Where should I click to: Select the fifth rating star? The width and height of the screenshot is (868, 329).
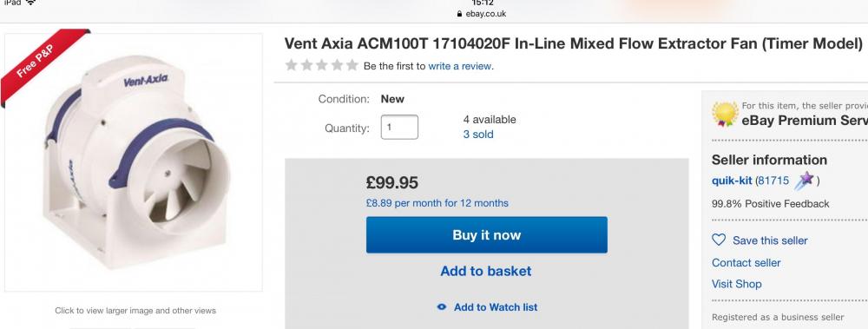(x=352, y=66)
